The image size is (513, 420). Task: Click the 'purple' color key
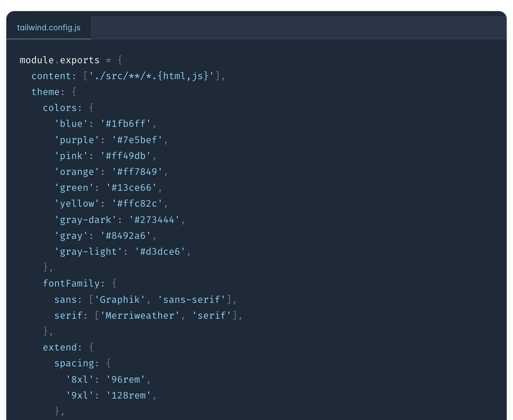pos(77,140)
